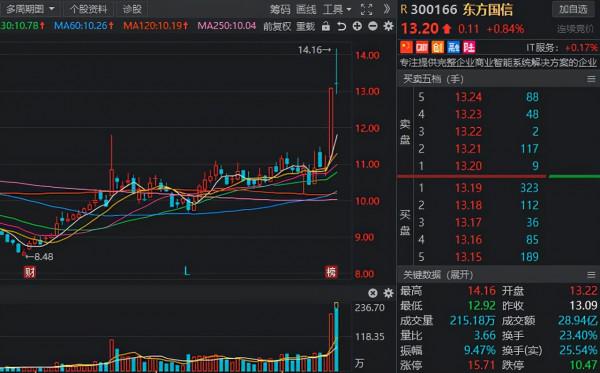Expand the 关键数据(展开) section
Screen dimensions: 600x373
(x=438, y=275)
